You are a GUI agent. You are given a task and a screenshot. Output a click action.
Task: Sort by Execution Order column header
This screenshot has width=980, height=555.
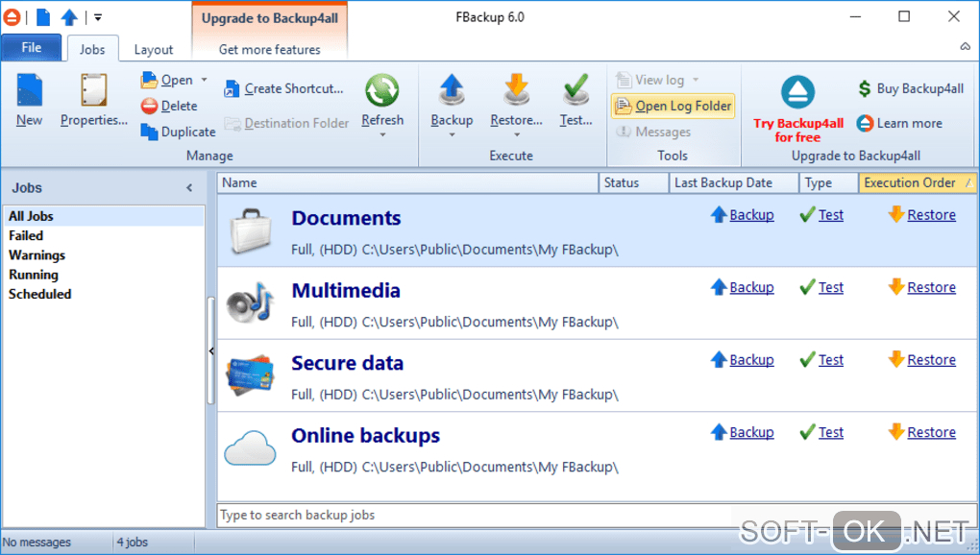coord(919,182)
